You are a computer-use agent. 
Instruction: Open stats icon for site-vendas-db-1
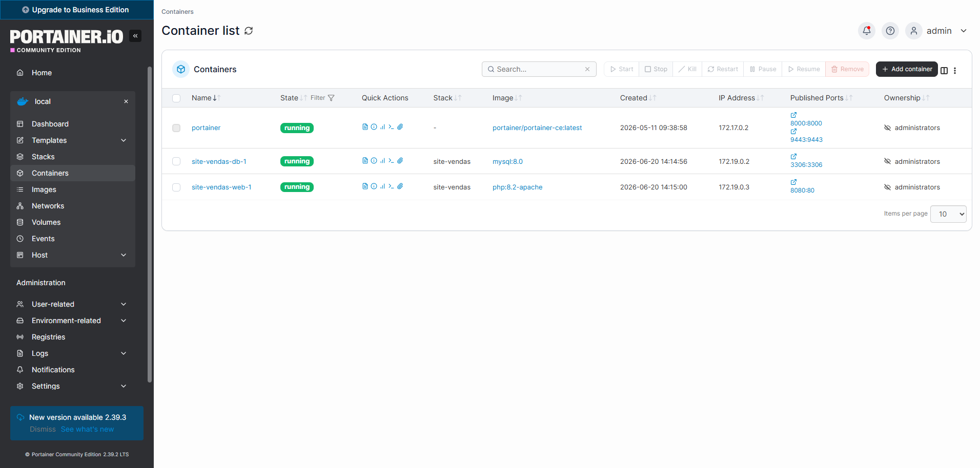point(382,161)
